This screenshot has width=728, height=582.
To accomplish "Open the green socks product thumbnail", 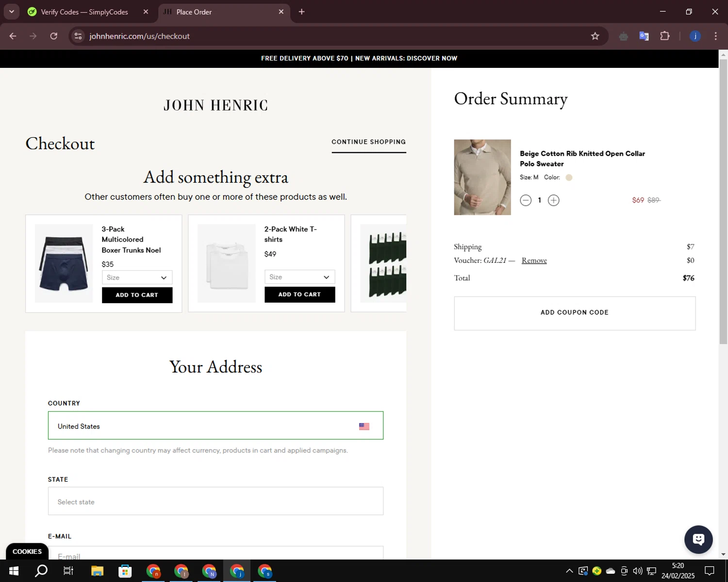I will pos(383,263).
